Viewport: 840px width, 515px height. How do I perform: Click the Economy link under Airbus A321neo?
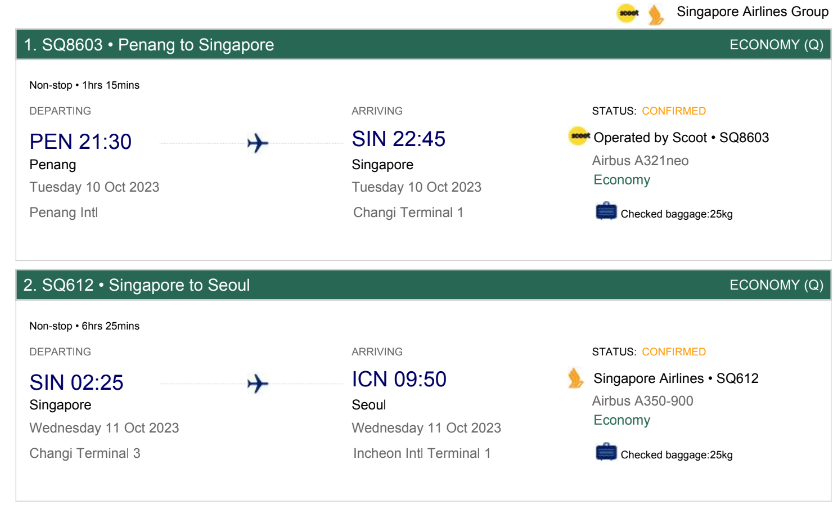pos(621,180)
